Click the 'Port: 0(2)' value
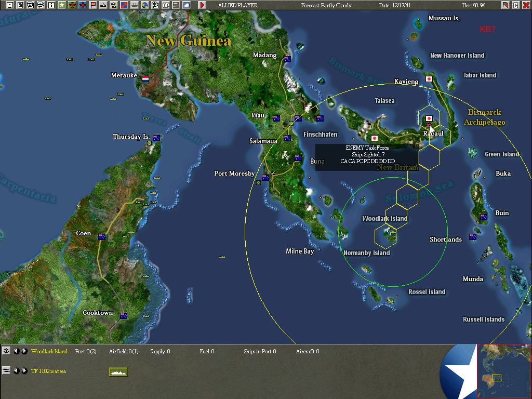532x399 pixels. point(86,351)
